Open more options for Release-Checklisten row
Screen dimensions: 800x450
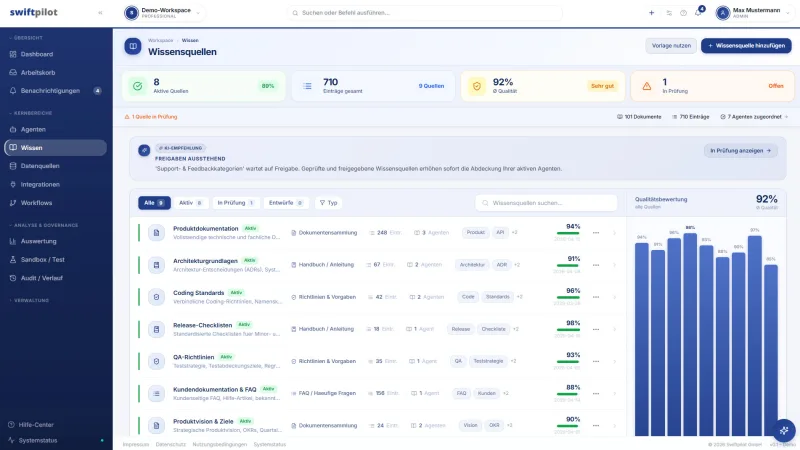596,329
